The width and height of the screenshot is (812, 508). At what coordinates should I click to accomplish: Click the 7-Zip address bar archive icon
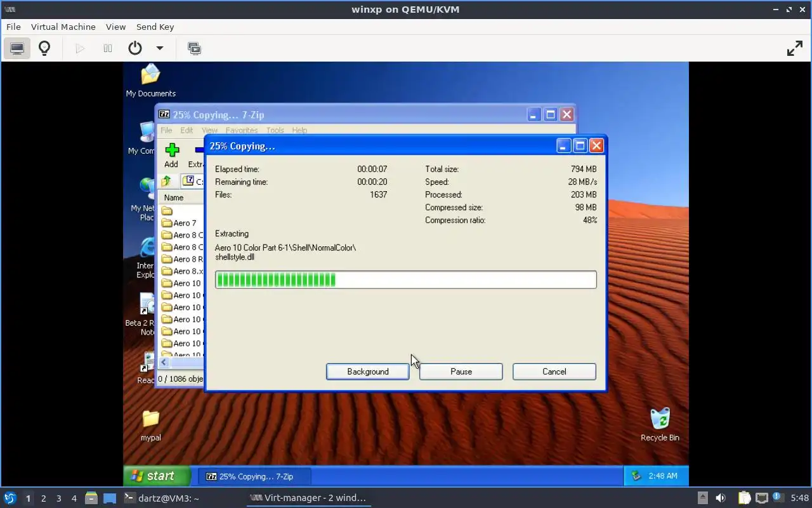188,182
